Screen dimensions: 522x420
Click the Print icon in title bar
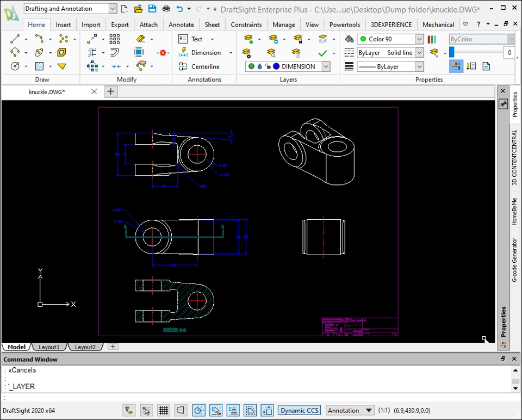click(166, 9)
